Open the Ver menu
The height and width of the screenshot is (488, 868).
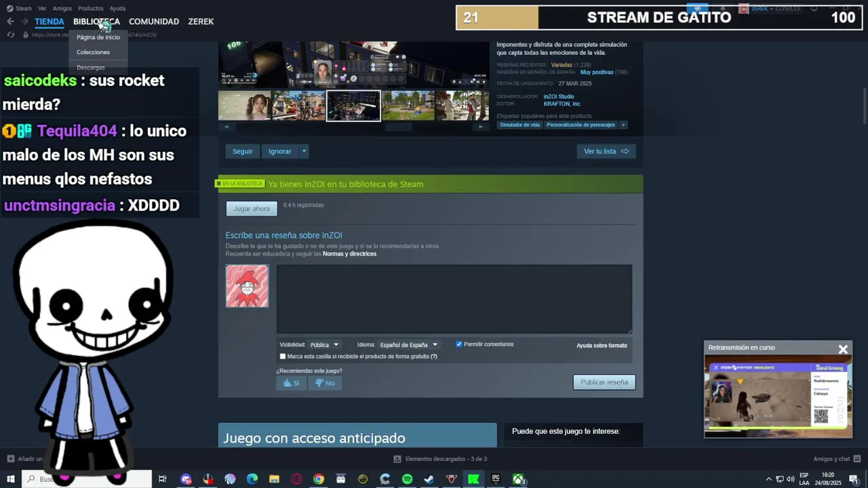42,8
